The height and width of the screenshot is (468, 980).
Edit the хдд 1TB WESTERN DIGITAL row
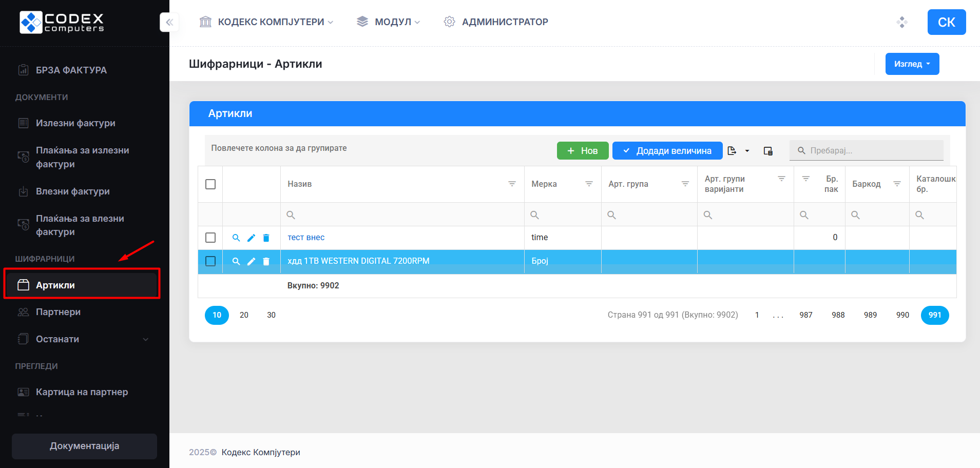pyautogui.click(x=251, y=261)
